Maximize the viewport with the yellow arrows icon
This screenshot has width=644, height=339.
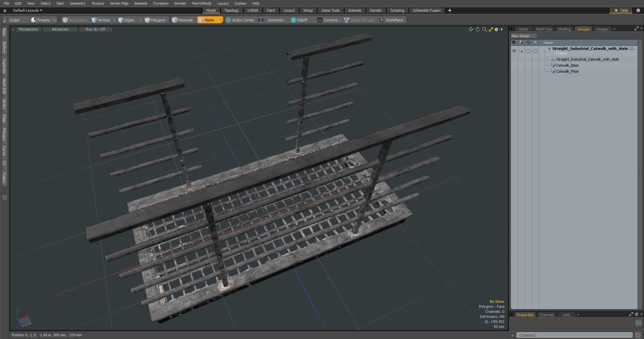(491, 29)
